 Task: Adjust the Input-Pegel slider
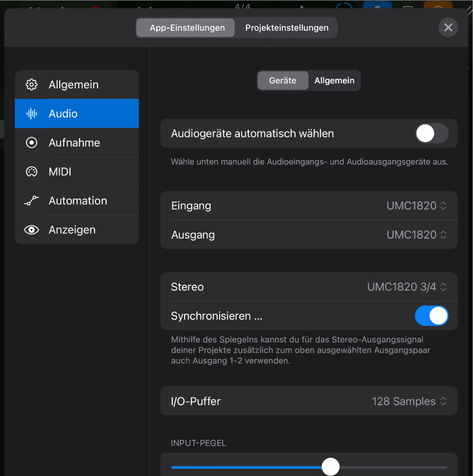[x=330, y=466]
